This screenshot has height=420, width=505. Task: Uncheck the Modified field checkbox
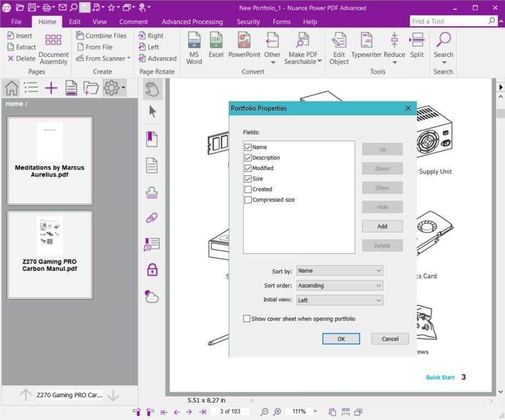tap(248, 168)
